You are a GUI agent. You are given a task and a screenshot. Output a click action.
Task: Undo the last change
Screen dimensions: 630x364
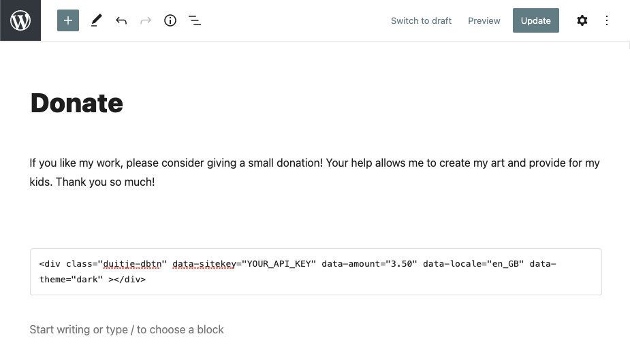121,20
